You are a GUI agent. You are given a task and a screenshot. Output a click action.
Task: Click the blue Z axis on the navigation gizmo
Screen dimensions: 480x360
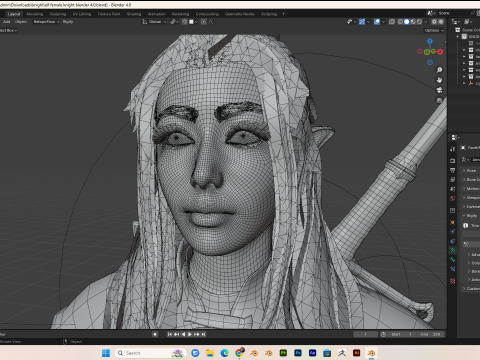pyautogui.click(x=430, y=41)
